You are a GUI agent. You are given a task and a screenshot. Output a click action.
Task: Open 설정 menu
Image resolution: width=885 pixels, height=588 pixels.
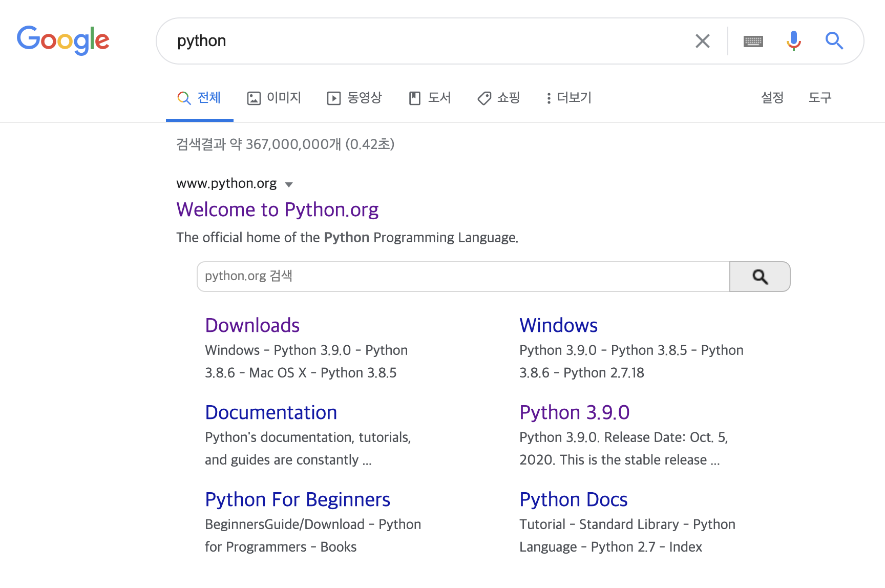click(x=772, y=97)
